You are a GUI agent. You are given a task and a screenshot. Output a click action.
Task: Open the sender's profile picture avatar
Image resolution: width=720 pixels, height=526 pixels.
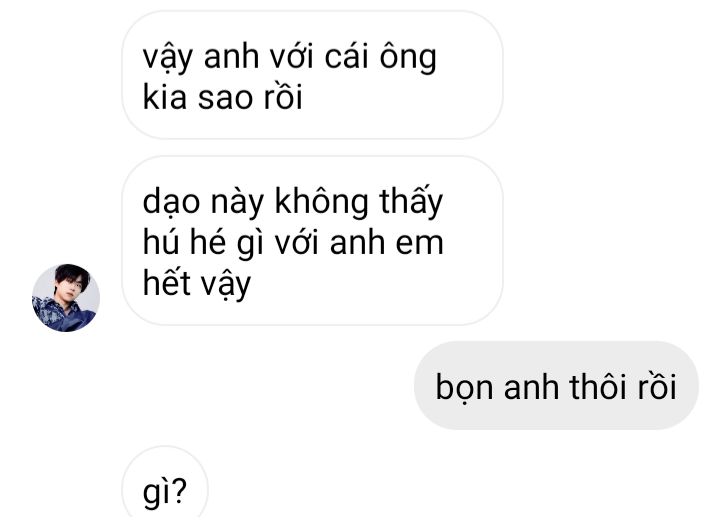66,297
